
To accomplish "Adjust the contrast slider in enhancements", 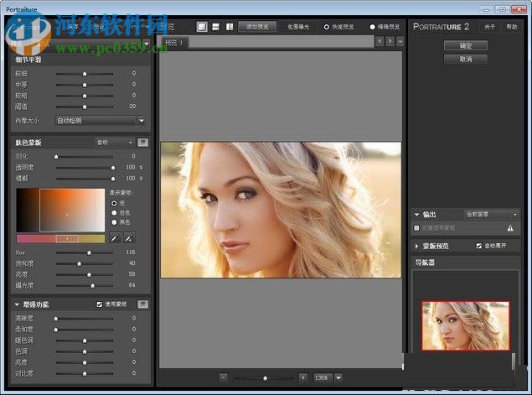I will click(x=85, y=373).
